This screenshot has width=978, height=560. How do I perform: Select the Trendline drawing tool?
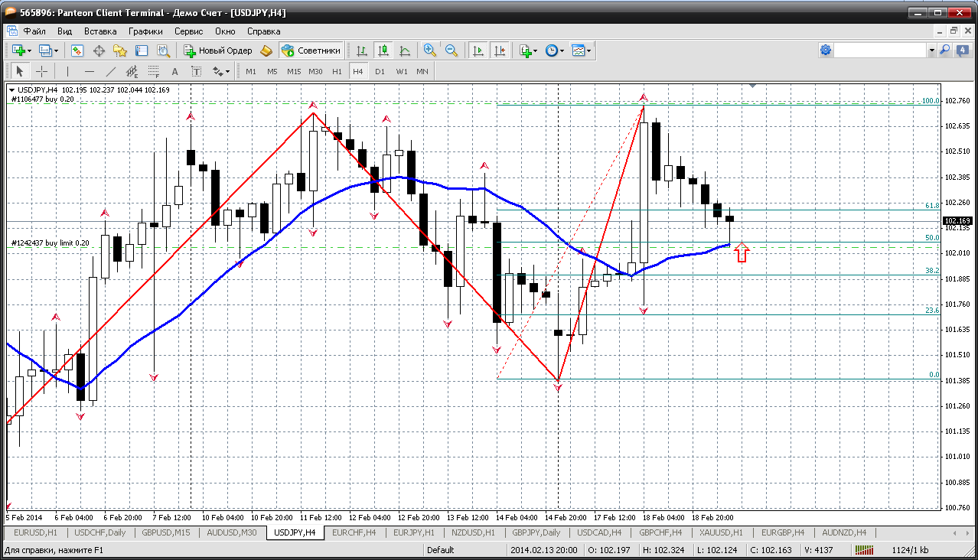pos(110,71)
